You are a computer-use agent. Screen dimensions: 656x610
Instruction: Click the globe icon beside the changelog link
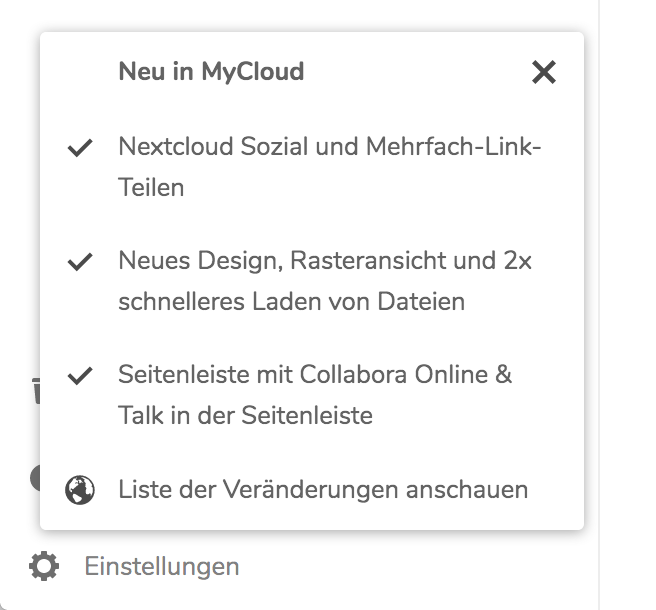79,490
